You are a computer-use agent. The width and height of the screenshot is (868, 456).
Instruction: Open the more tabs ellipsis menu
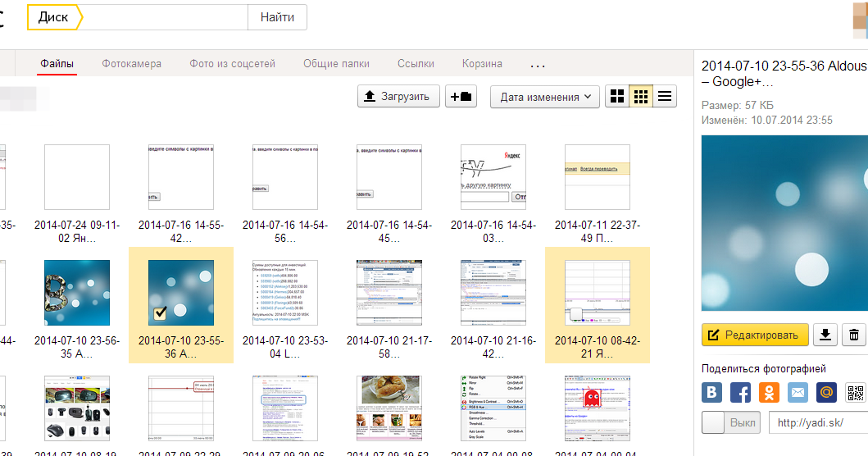coord(538,66)
